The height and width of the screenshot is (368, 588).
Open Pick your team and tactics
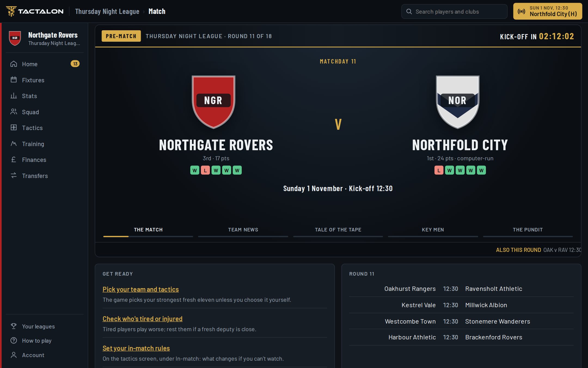pos(140,289)
